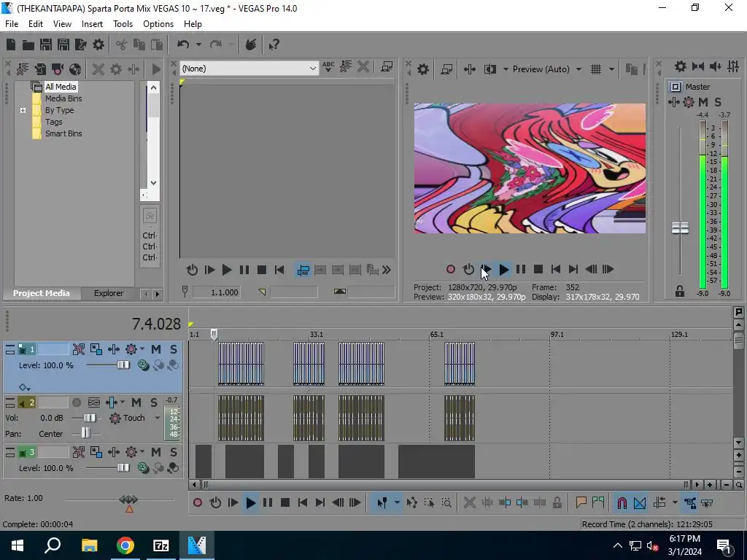The width and height of the screenshot is (747, 560).
Task: Toggle Enable Snapping magnet icon
Action: pos(622,503)
